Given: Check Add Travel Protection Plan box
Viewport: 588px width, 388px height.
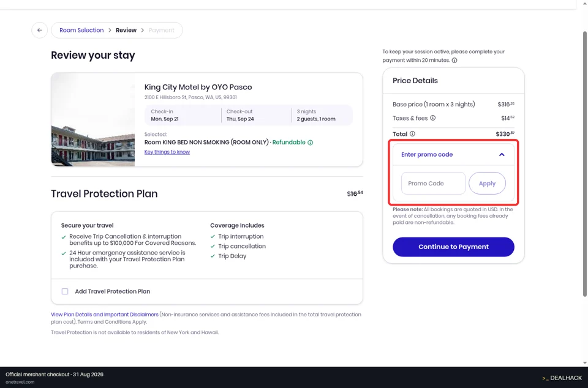Looking at the screenshot, I should pyautogui.click(x=65, y=291).
